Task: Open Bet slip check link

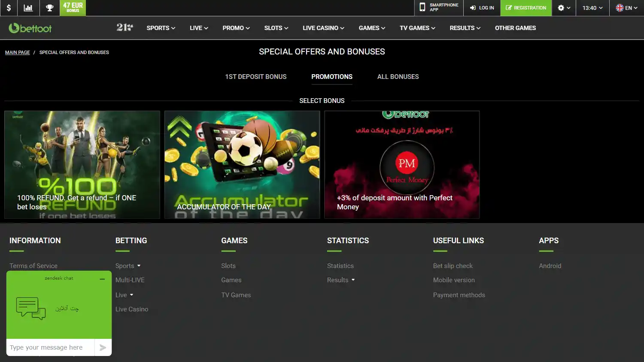Action: [x=453, y=266]
